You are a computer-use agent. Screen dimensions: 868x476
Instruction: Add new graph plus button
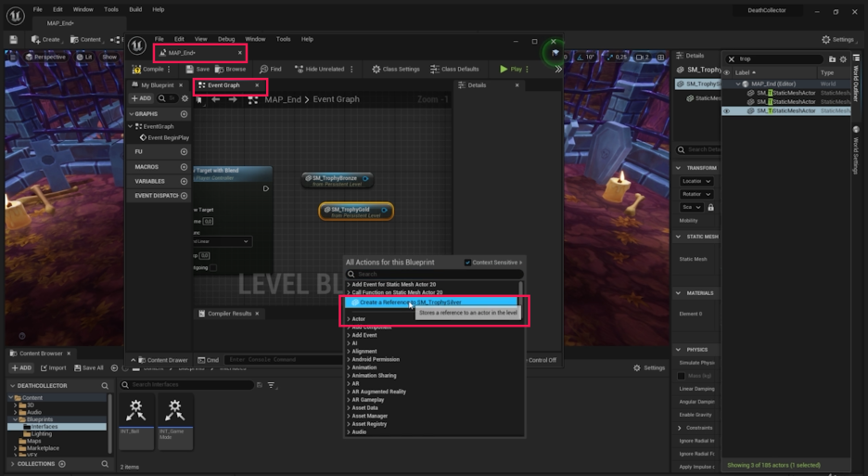tap(184, 113)
